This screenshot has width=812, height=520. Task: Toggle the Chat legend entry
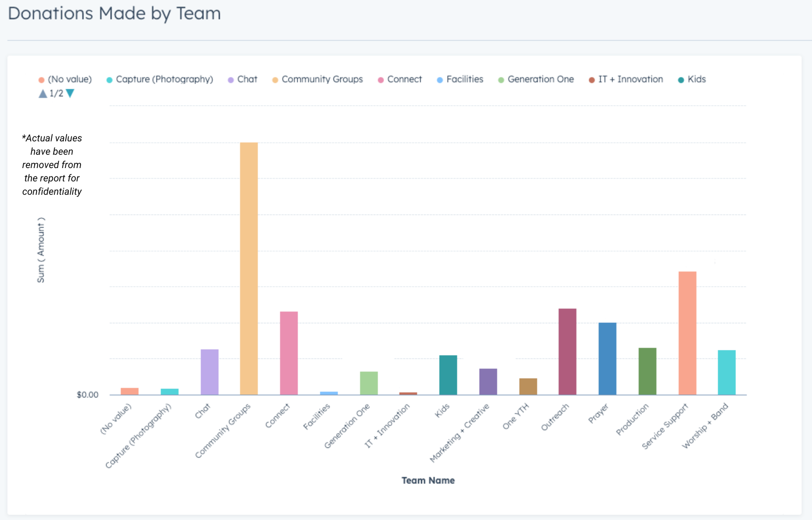point(243,79)
